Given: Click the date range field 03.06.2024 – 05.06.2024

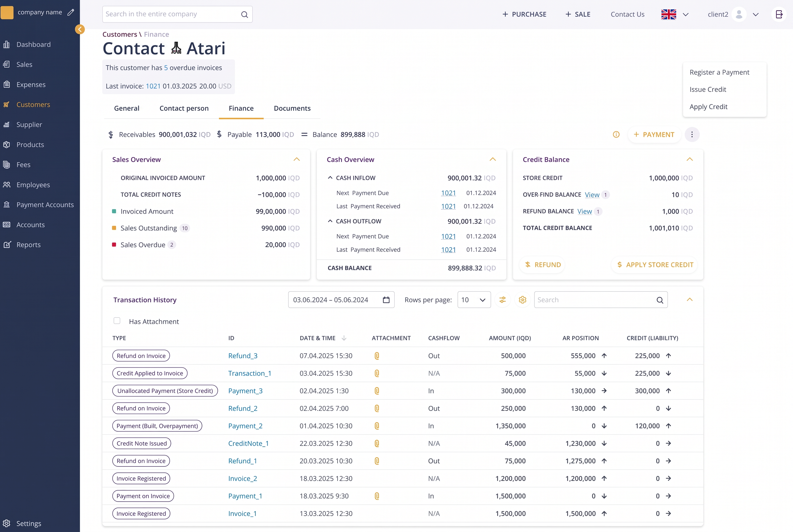Looking at the screenshot, I should tap(341, 300).
